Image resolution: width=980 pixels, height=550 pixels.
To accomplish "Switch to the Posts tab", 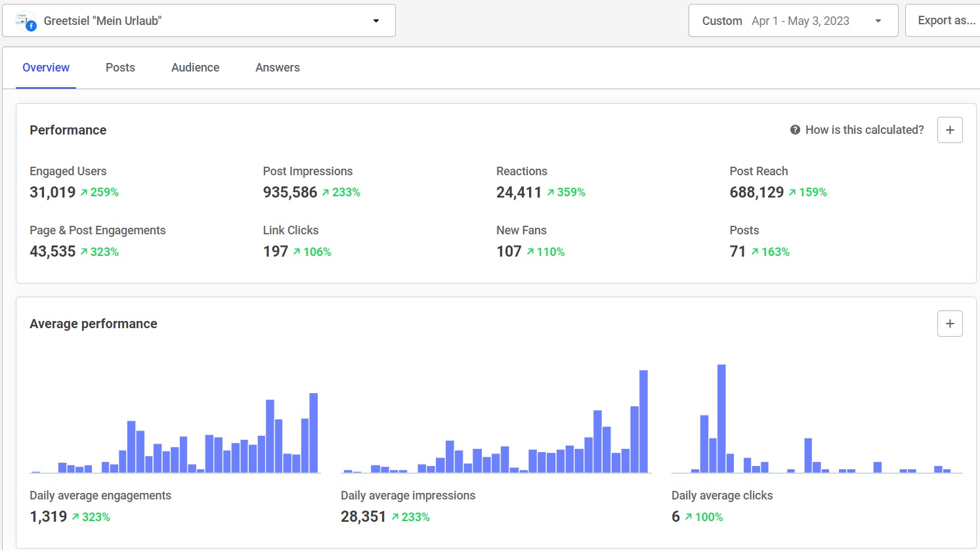I will click(120, 68).
